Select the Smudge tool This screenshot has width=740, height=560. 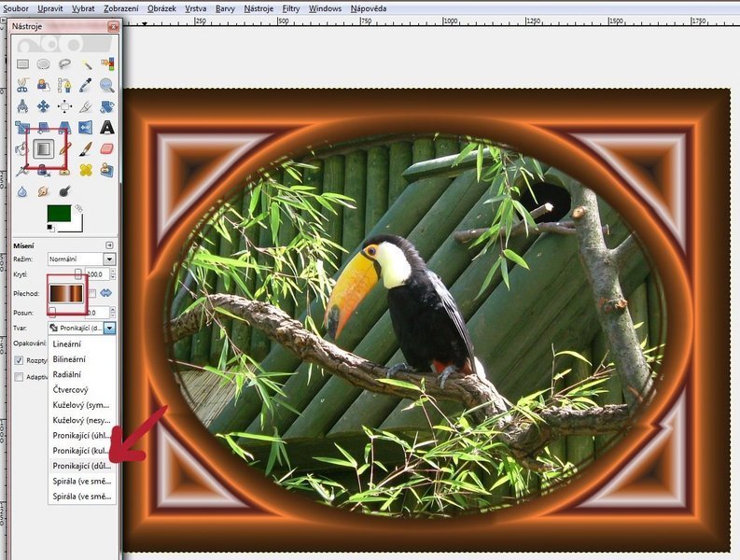pos(44,191)
